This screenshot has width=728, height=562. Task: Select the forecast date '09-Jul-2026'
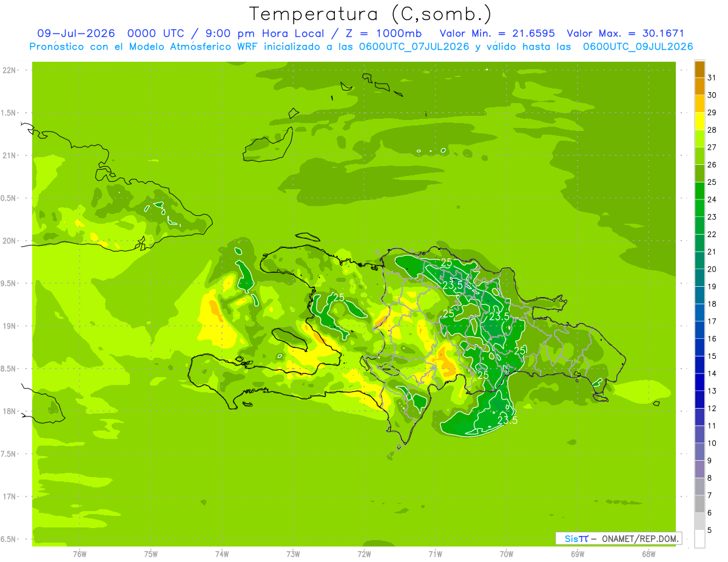(76, 33)
